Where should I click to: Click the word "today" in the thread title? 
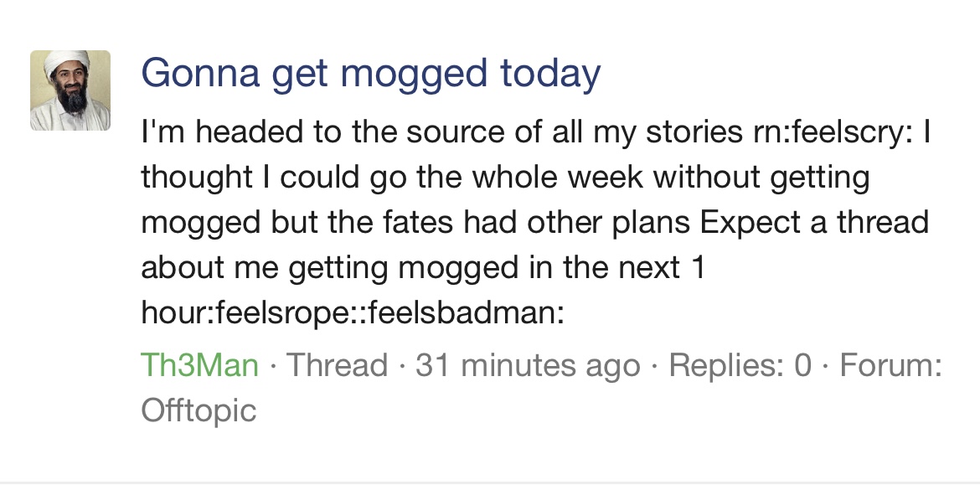[x=550, y=74]
